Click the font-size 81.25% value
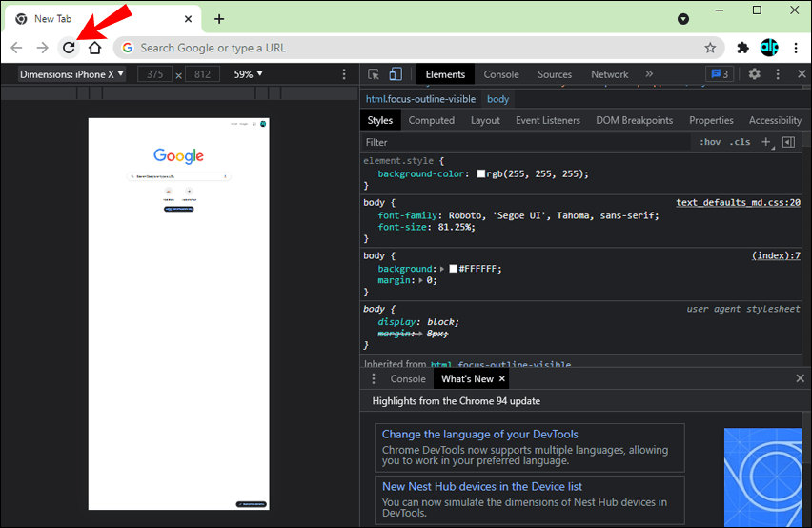 pyautogui.click(x=455, y=227)
